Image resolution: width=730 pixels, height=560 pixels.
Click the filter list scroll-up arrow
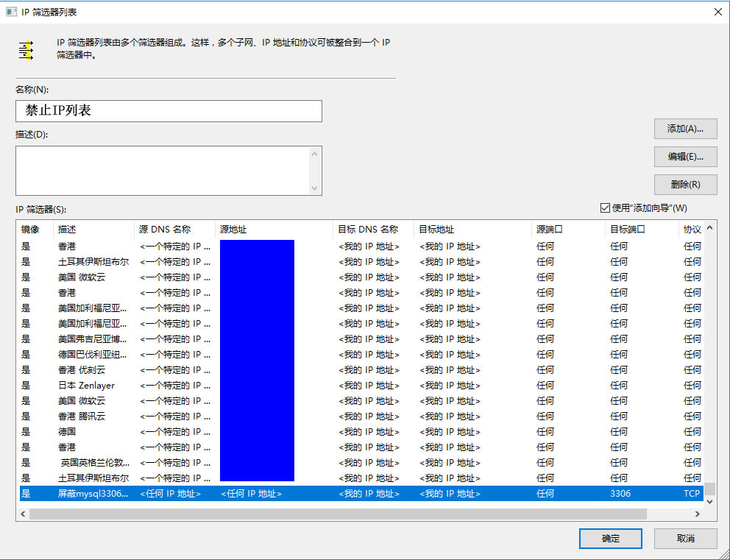click(x=709, y=228)
